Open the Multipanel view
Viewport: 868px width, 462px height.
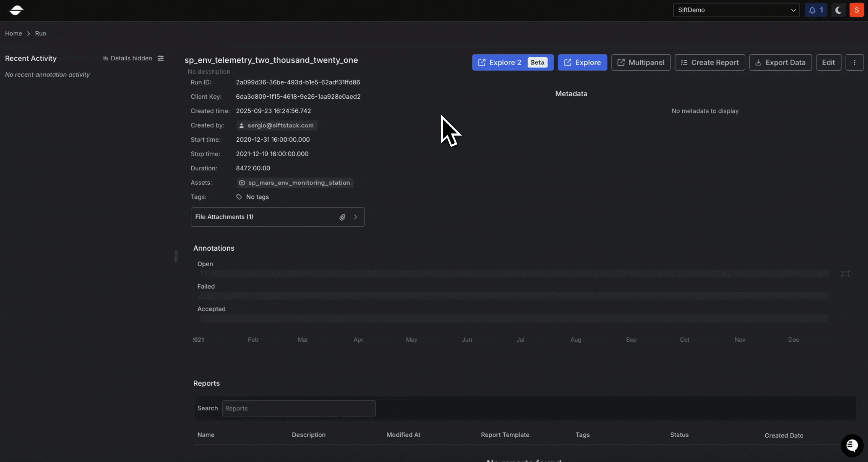[640, 62]
